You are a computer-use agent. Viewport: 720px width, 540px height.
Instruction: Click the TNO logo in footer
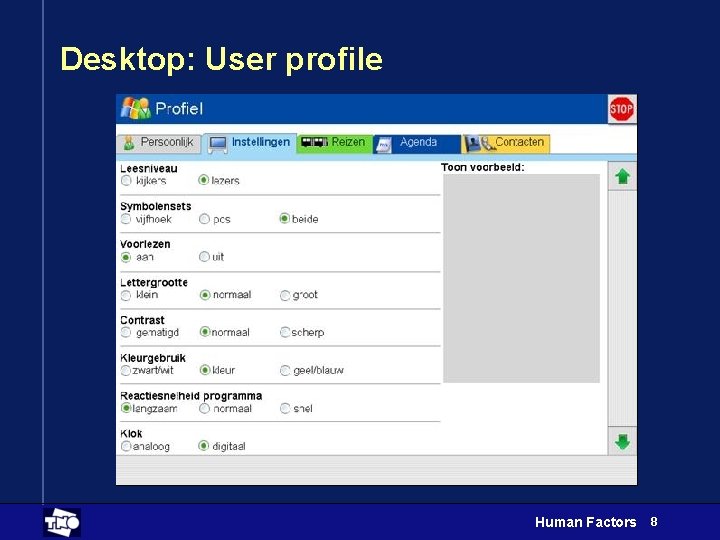[x=62, y=522]
